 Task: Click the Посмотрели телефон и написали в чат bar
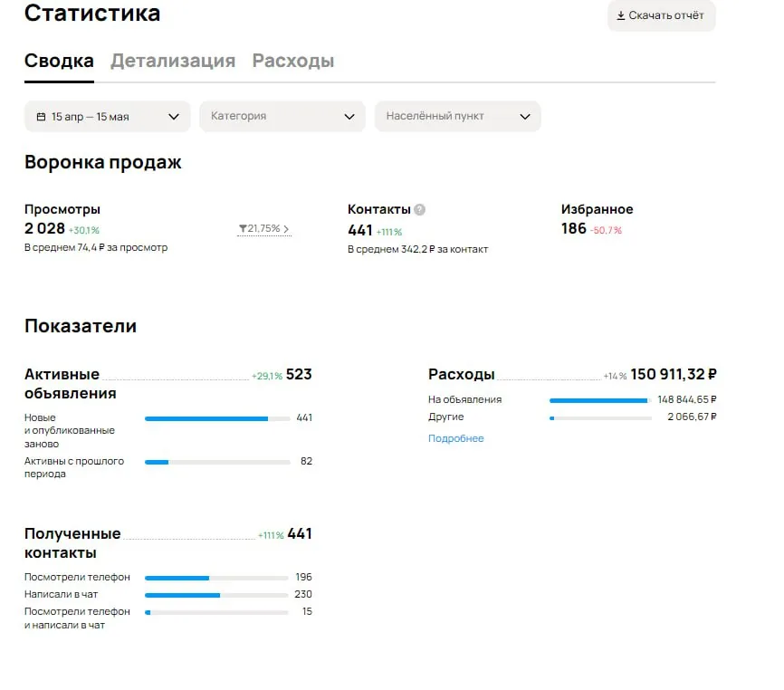coord(216,612)
